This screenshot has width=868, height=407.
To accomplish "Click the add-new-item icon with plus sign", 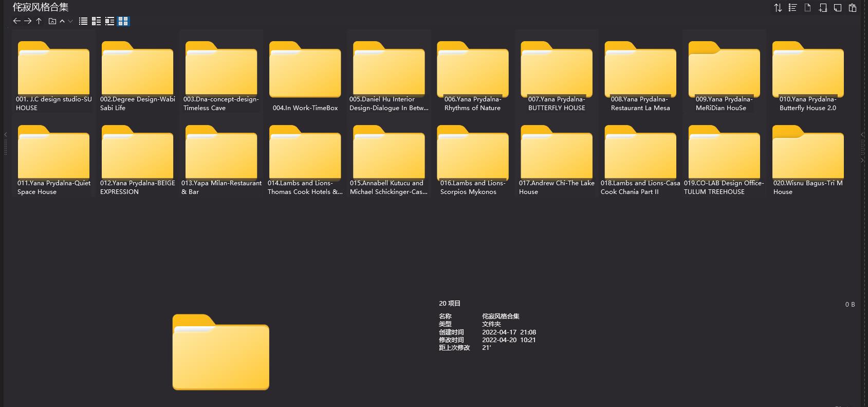I will 823,8.
